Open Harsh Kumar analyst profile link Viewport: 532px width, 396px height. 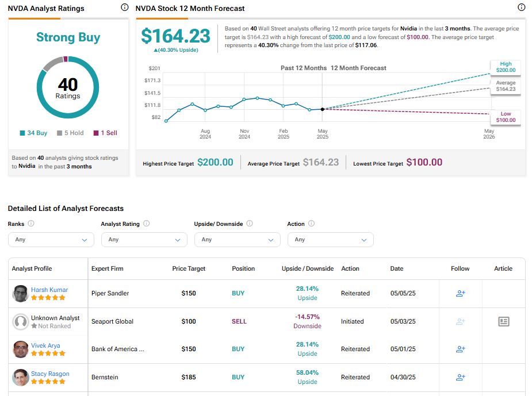coord(49,290)
